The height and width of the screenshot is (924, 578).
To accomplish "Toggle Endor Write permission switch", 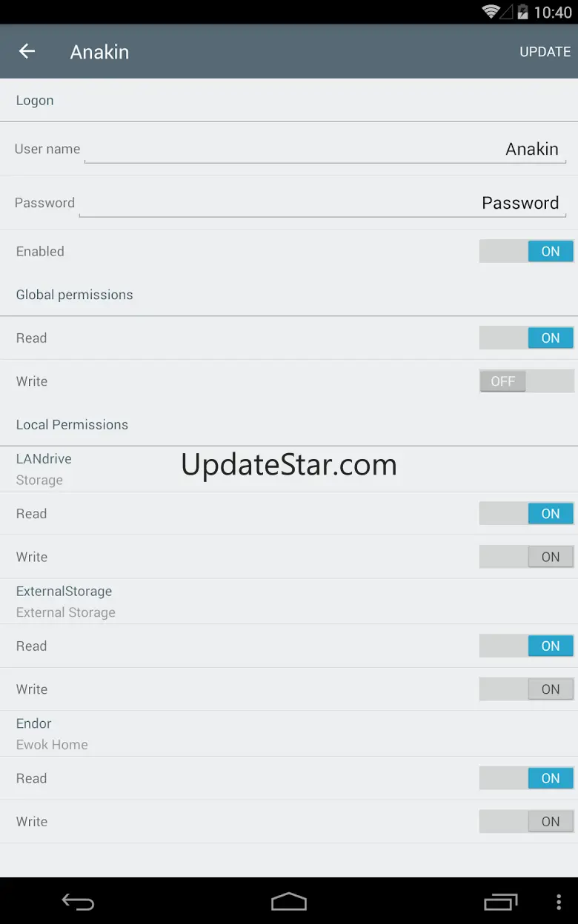I will pos(526,822).
